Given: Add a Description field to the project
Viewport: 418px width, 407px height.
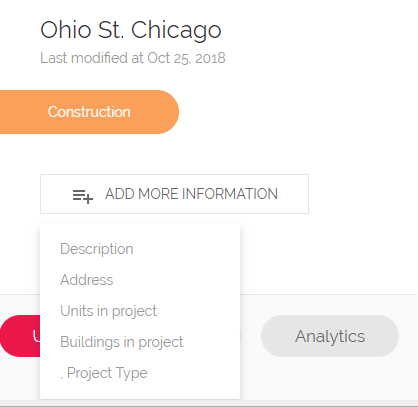Looking at the screenshot, I should click(x=97, y=249).
